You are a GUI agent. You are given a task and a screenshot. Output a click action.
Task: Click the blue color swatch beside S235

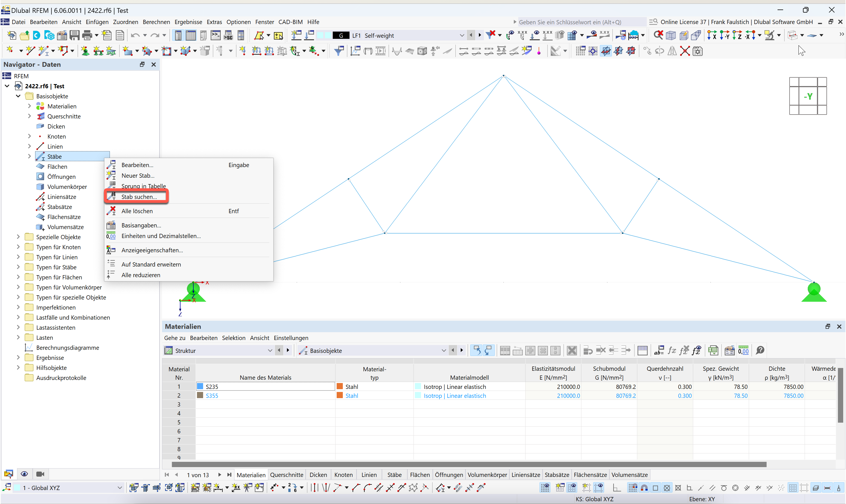200,386
